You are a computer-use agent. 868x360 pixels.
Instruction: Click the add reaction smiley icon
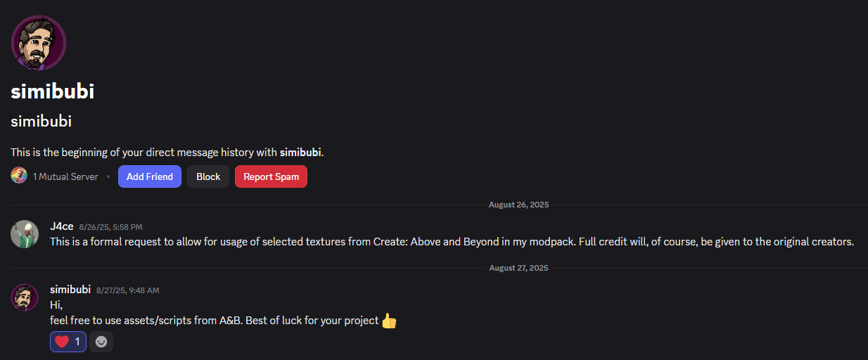pos(101,342)
